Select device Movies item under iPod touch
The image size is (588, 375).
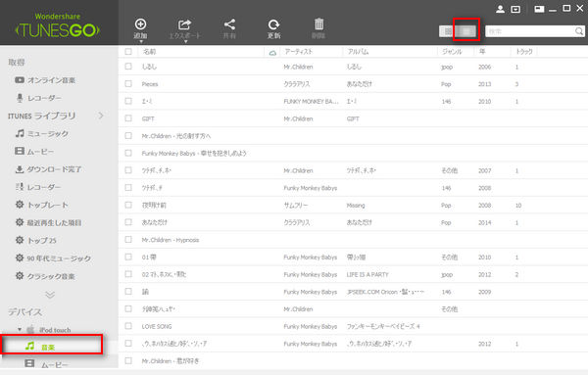(x=46, y=364)
